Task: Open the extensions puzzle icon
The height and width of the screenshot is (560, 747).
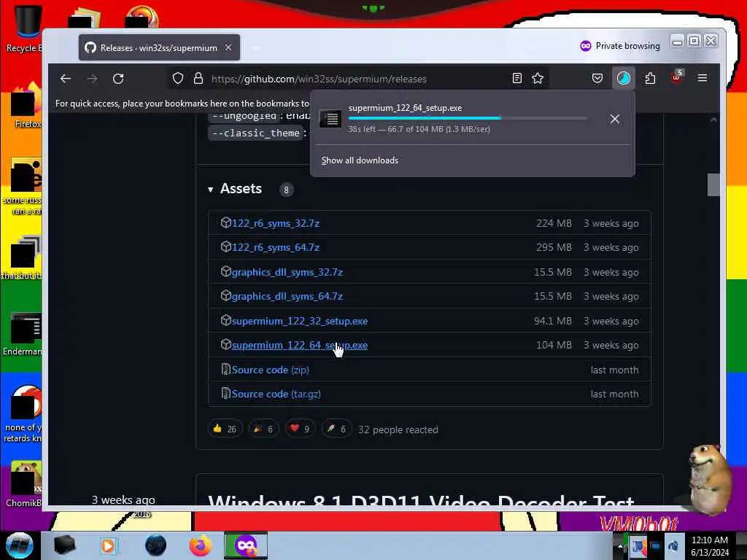Action: (650, 78)
